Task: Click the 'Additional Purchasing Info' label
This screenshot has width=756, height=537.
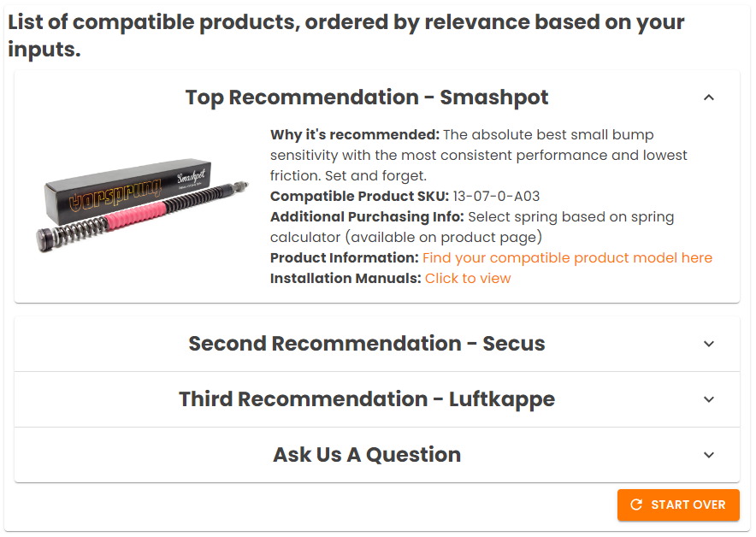Action: tap(367, 217)
